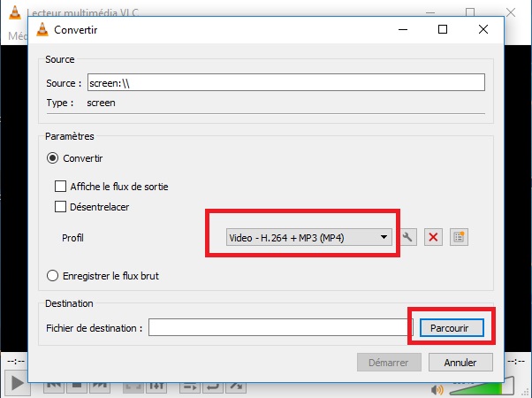Open the profile edit wrench tool
Image resolution: width=532 pixels, height=398 pixels.
point(407,237)
